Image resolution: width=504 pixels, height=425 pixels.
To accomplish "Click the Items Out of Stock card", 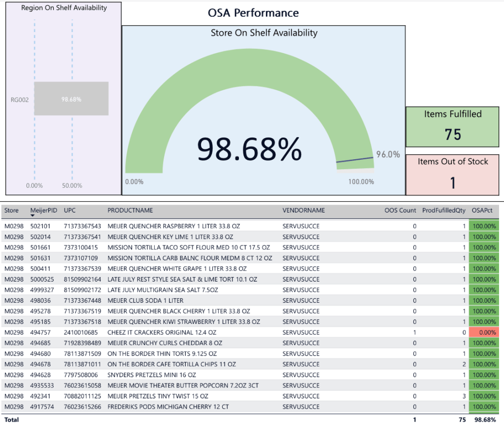I will pos(452,175).
